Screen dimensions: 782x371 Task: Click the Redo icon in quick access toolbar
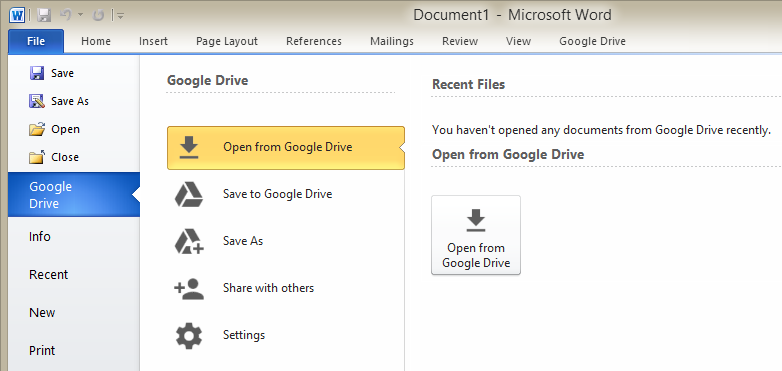pyautogui.click(x=98, y=15)
